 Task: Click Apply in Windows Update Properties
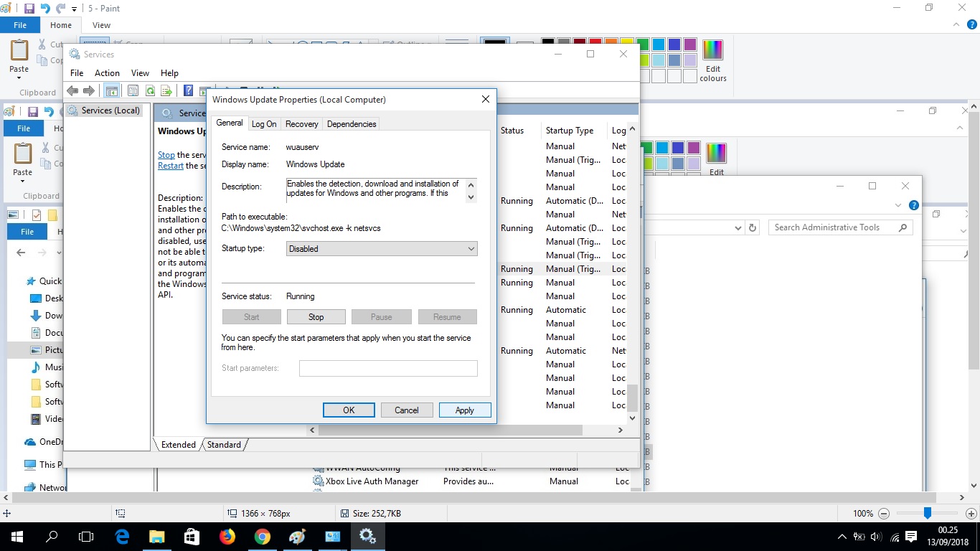pos(465,410)
